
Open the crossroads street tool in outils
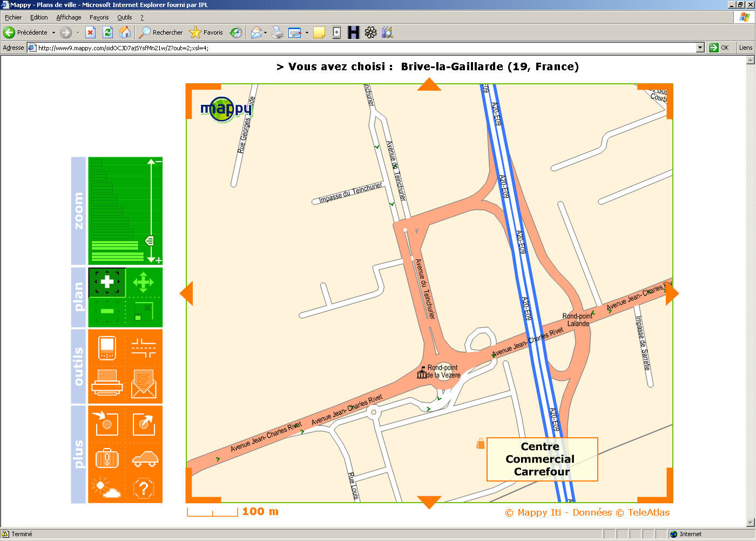click(x=144, y=348)
